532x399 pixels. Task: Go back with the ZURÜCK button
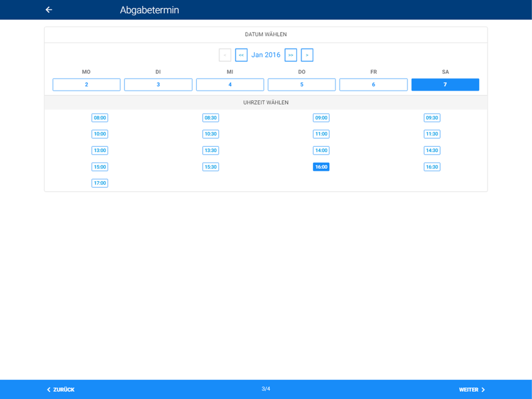pyautogui.click(x=61, y=389)
